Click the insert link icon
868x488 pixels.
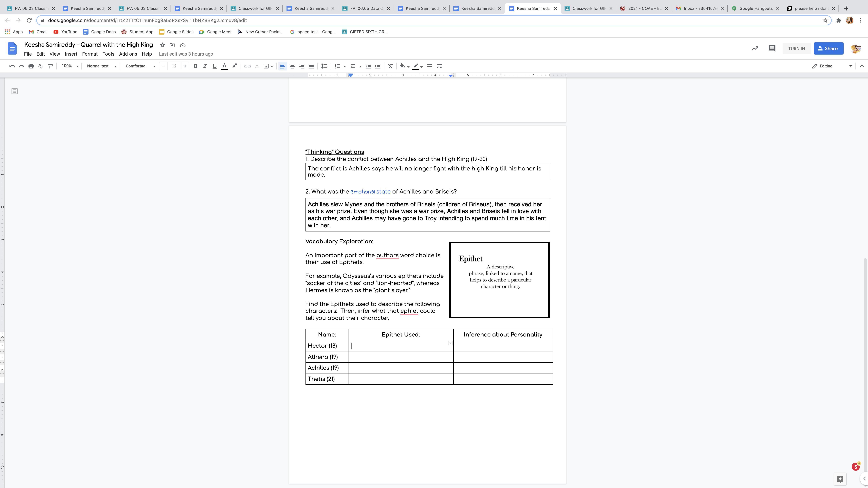(x=247, y=66)
